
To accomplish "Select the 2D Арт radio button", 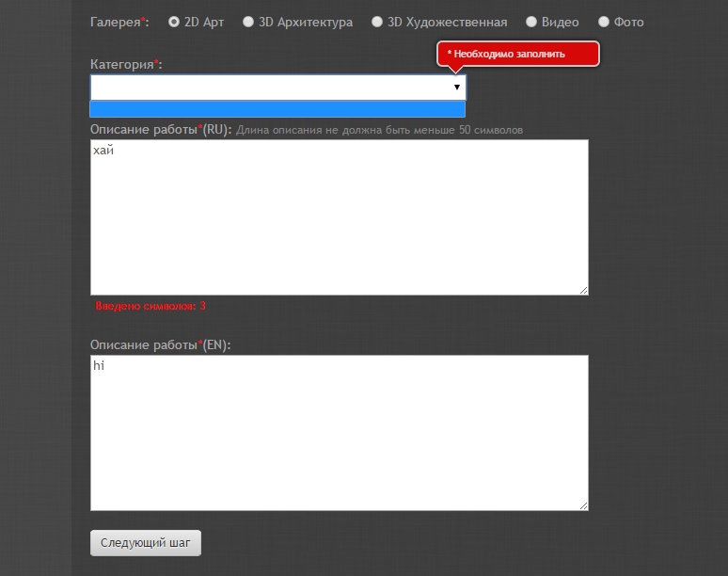I will coord(174,22).
